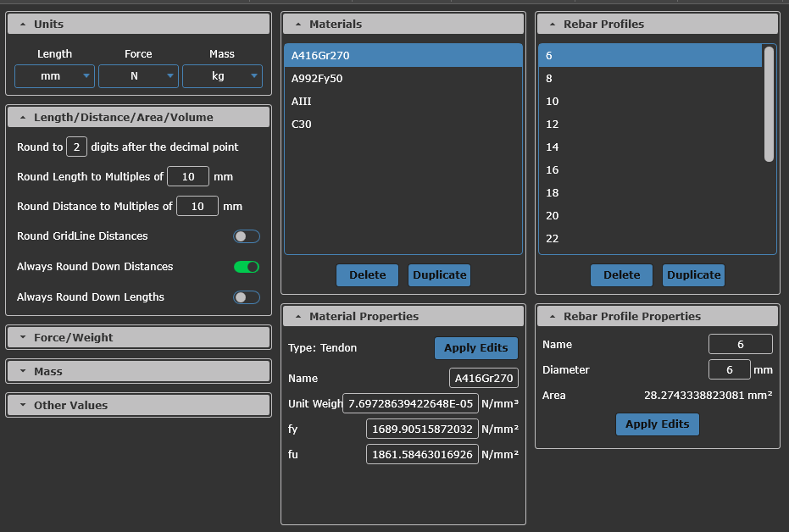Click Duplicate under the Materials list
Screen dimensions: 789x532
click(x=439, y=274)
